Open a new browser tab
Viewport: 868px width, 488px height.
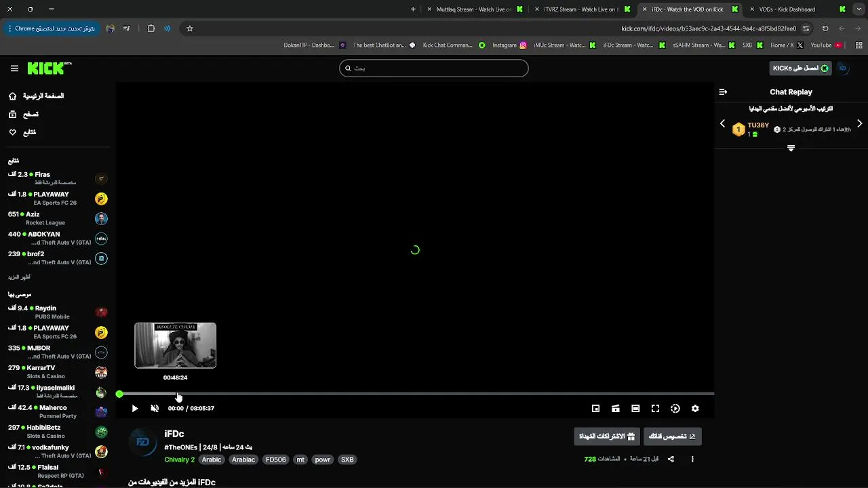point(413,9)
